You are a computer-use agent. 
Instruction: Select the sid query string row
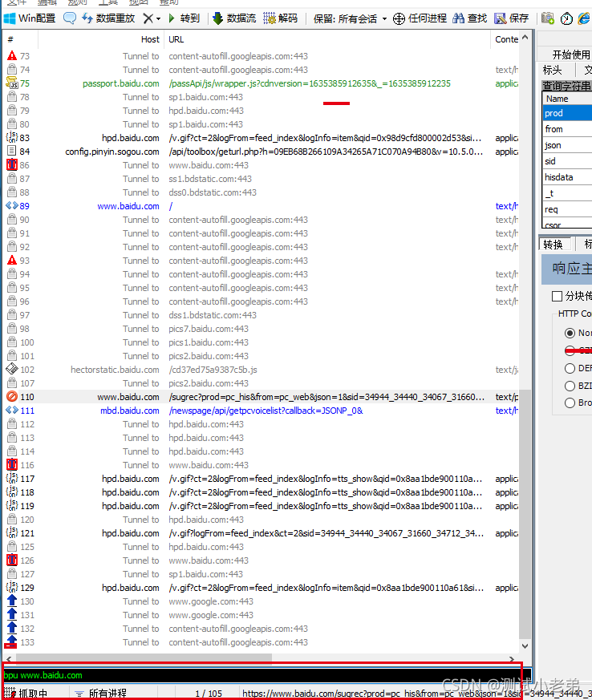tap(567, 161)
